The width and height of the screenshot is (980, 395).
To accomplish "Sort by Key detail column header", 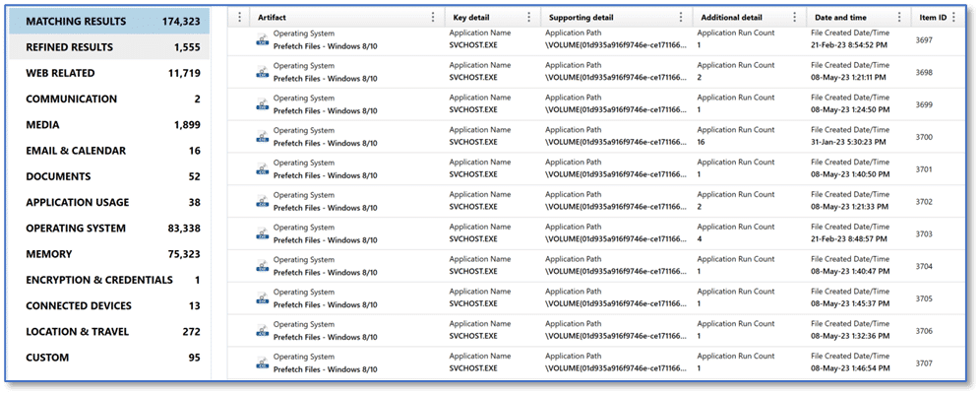I will [x=471, y=18].
